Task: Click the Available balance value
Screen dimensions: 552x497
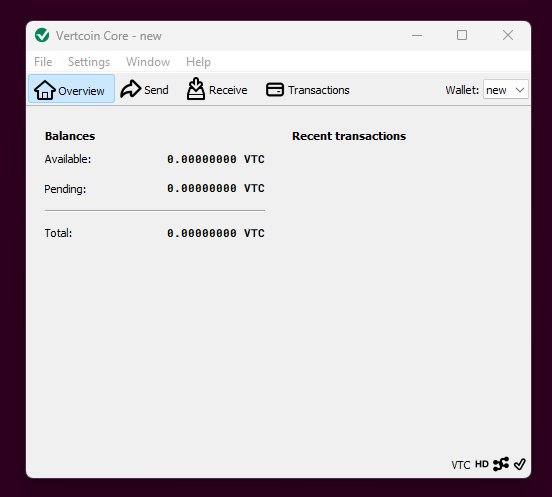Action: tap(215, 159)
